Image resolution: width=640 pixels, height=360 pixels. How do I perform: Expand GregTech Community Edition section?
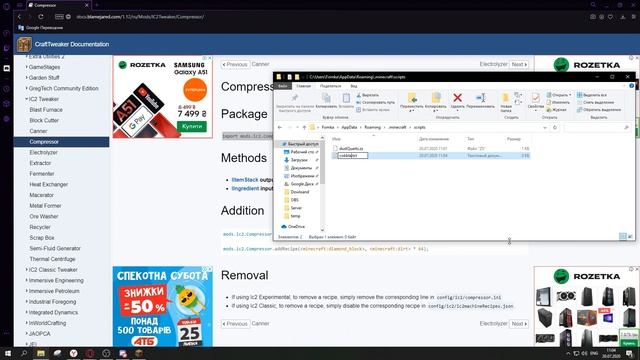27,88
